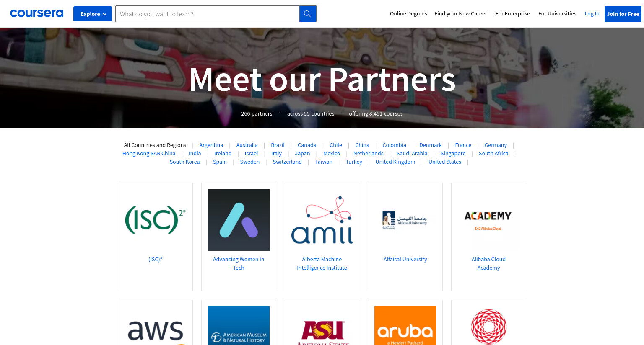Select the Advancing Women in Tech logo

coord(239,220)
